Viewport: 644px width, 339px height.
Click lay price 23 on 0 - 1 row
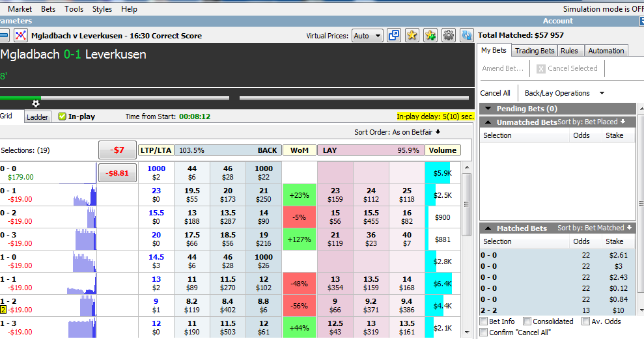click(x=335, y=195)
